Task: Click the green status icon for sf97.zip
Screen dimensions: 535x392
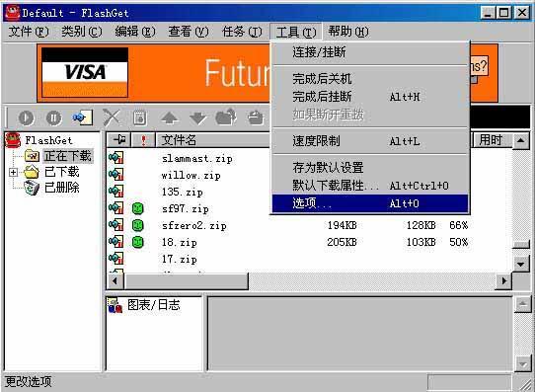Action: pos(137,208)
